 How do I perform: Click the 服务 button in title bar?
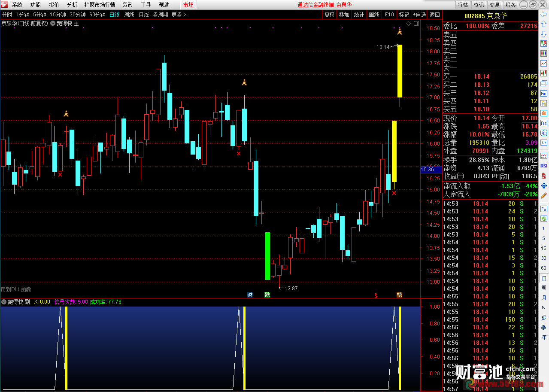tap(510, 5)
